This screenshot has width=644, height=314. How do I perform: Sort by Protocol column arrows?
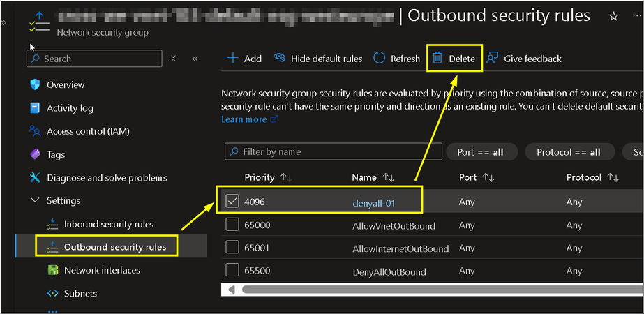tap(613, 177)
